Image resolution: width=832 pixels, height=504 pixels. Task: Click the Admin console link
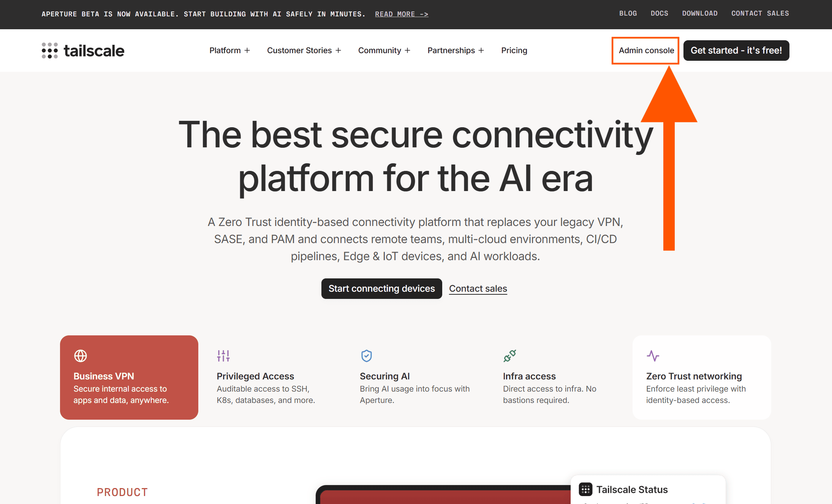[x=646, y=51]
